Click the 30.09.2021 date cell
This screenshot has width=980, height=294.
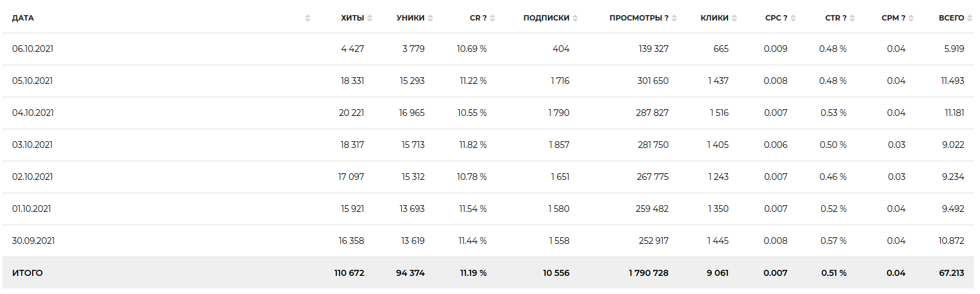(33, 241)
